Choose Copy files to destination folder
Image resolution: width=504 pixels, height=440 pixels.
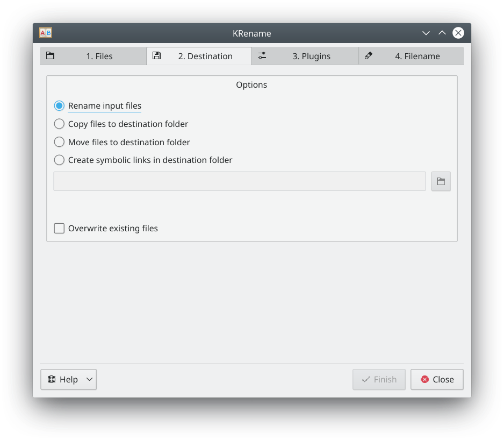(121, 124)
